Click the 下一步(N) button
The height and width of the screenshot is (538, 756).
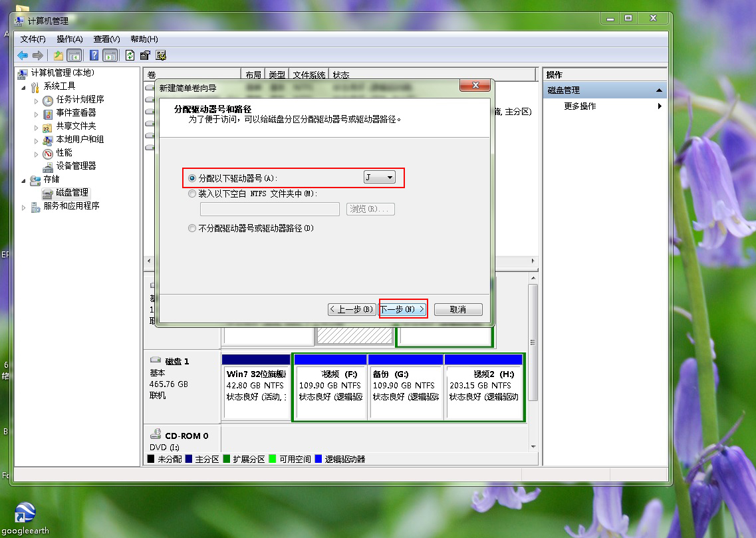(x=403, y=309)
